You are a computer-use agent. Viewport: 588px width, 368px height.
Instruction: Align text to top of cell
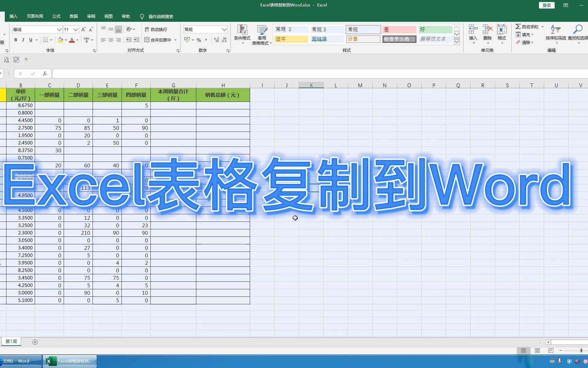pos(103,30)
